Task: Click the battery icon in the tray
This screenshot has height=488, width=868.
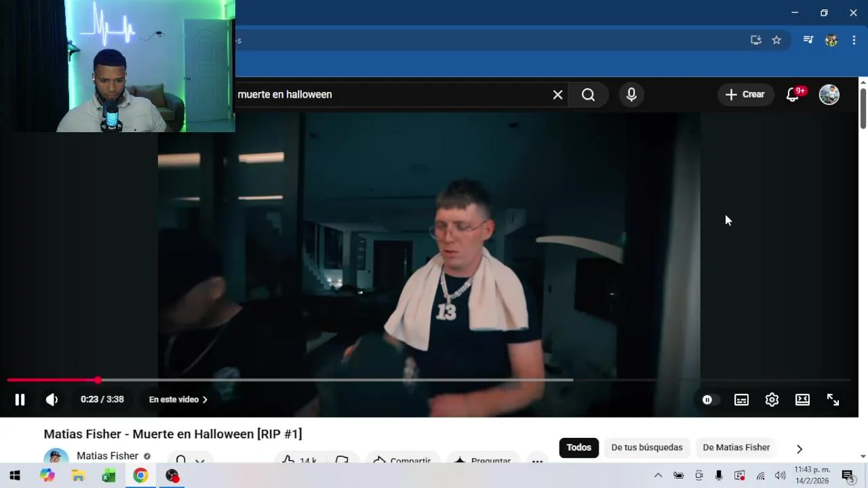Action: tap(678, 476)
